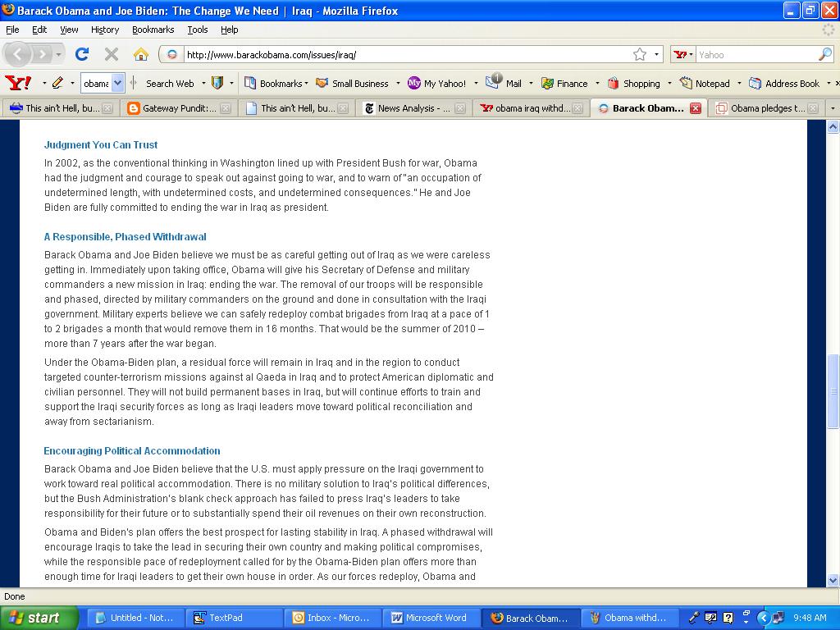Close the Barack Obama tab
Screen dimensions: 840x630
696,108
